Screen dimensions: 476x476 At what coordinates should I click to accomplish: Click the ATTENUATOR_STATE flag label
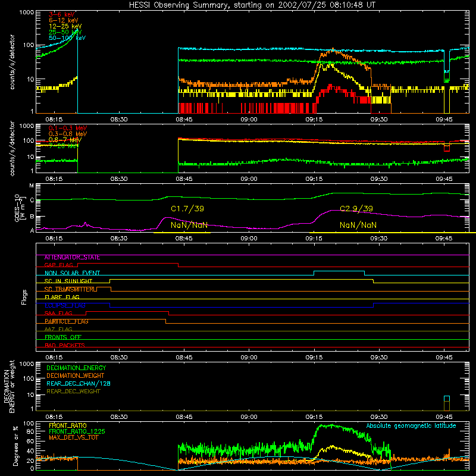point(72,258)
